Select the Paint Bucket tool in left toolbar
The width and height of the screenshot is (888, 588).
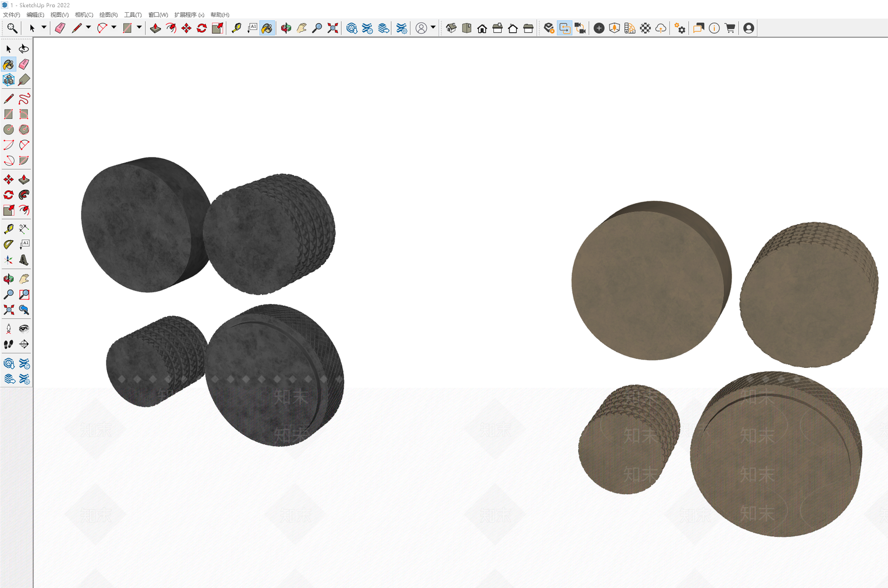[x=8, y=64]
